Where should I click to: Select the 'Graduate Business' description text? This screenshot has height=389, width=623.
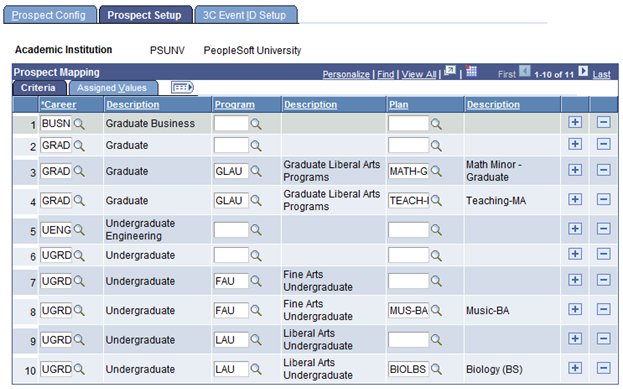(150, 124)
